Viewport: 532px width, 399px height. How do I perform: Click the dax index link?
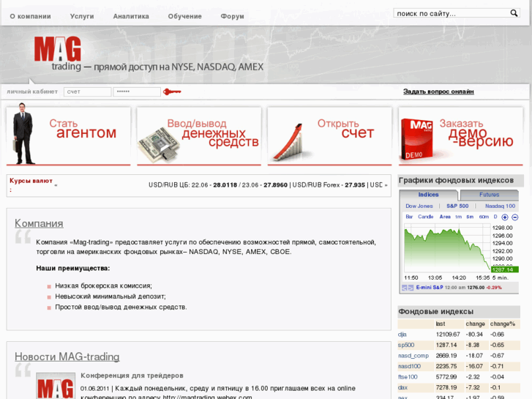(x=402, y=387)
